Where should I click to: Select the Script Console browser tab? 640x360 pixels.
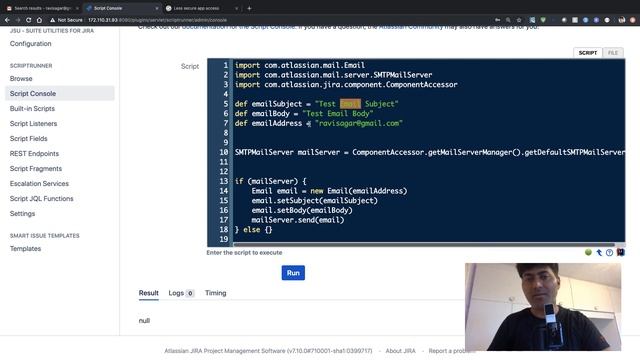[x=122, y=8]
